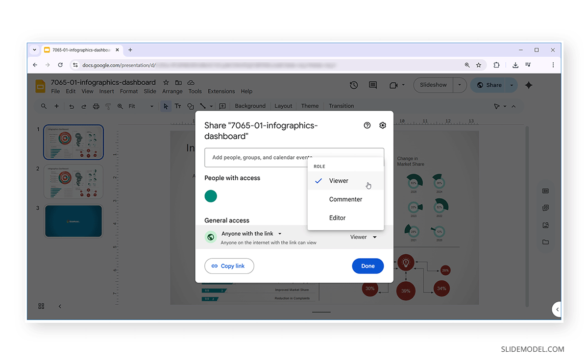This screenshot has width=588, height=364.
Task: Select the shapes tool
Action: click(191, 106)
